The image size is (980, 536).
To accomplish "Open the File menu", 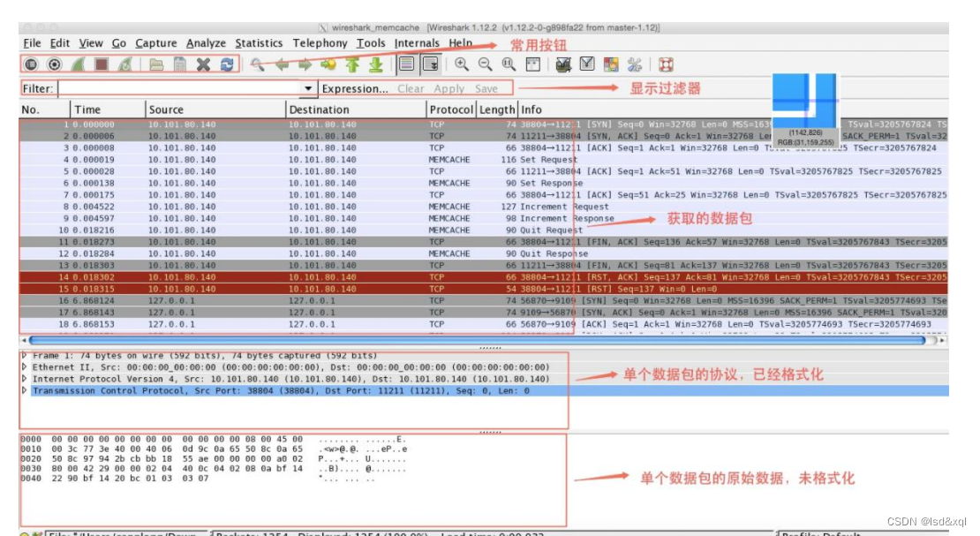I will pos(32,43).
